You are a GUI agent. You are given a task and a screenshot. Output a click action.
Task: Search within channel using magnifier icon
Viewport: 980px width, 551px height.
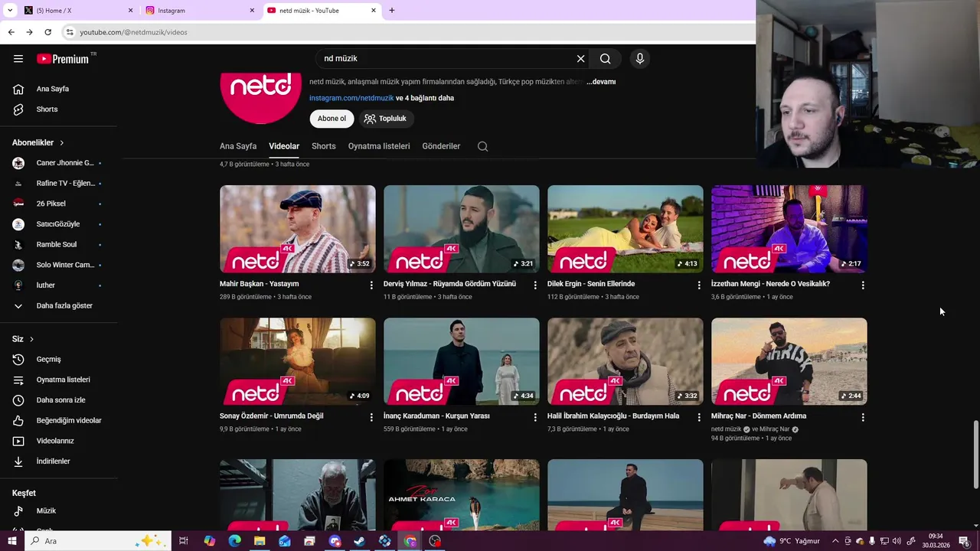pos(482,146)
